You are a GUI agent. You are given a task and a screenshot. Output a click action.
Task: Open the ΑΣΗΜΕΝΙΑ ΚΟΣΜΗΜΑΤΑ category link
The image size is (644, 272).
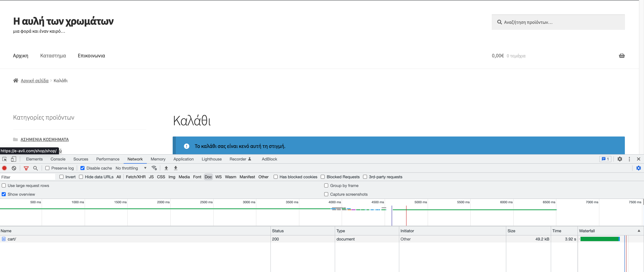[x=45, y=140]
